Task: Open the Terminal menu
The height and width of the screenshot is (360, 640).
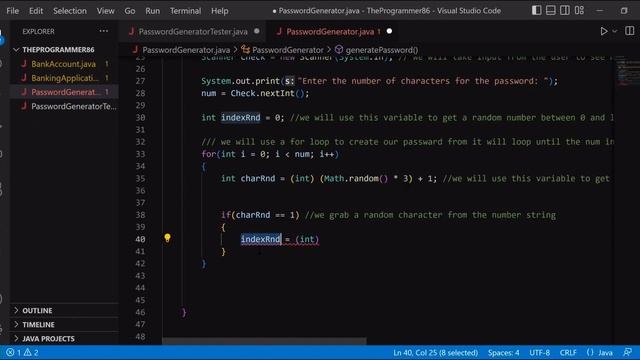Action: (185, 11)
